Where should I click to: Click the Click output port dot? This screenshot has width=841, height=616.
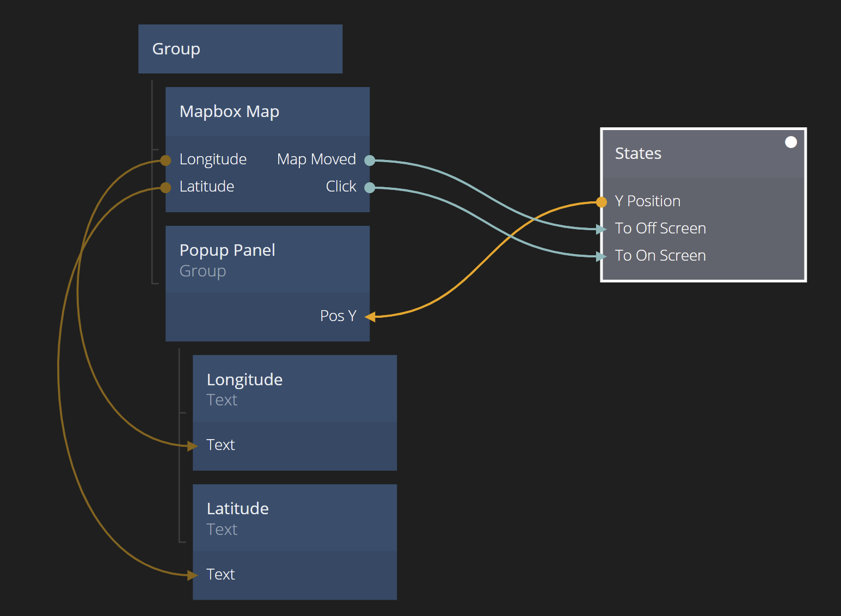370,188
